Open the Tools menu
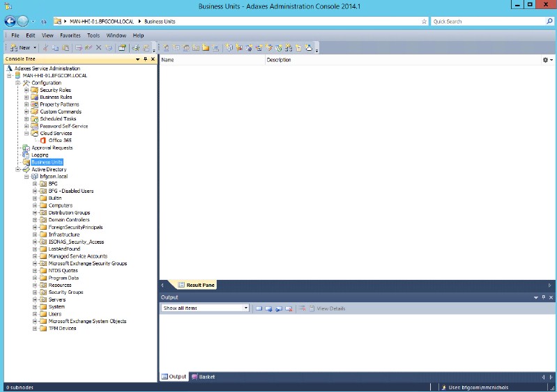 [93, 36]
